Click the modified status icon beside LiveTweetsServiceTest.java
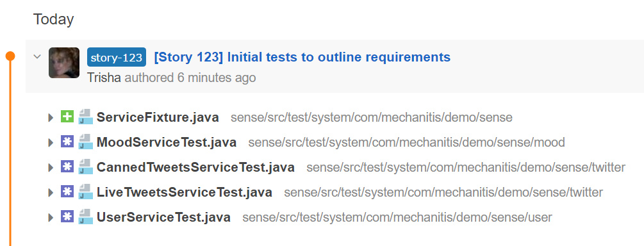 pyautogui.click(x=67, y=192)
